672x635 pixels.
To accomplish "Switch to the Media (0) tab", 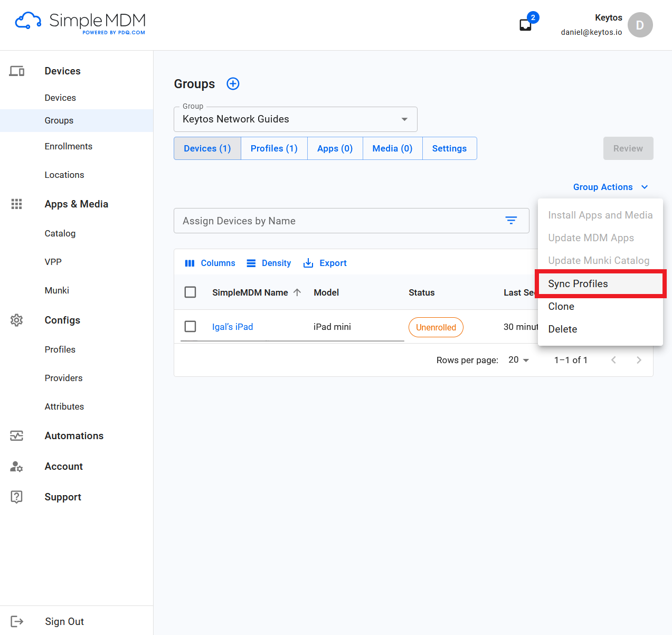I will pos(392,148).
